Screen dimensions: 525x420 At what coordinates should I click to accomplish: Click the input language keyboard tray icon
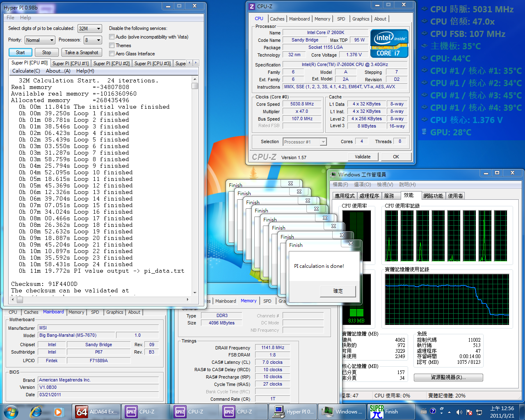[424, 411]
